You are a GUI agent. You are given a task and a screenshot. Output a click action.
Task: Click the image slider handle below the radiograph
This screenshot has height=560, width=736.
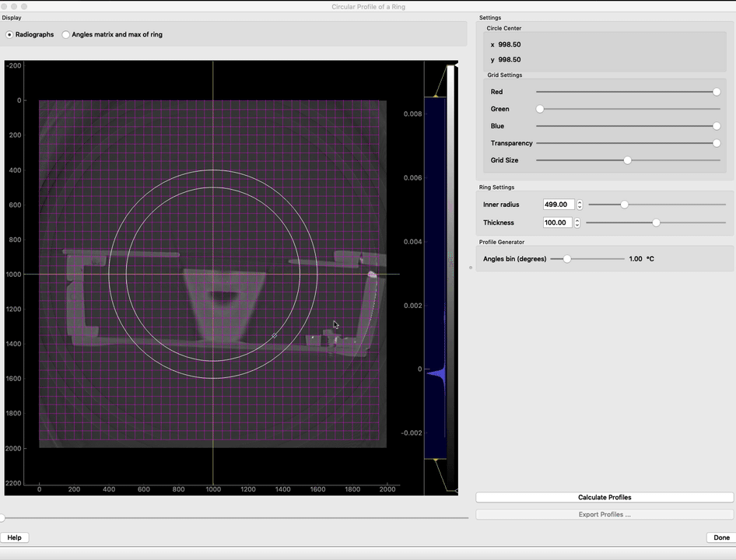(x=2, y=518)
